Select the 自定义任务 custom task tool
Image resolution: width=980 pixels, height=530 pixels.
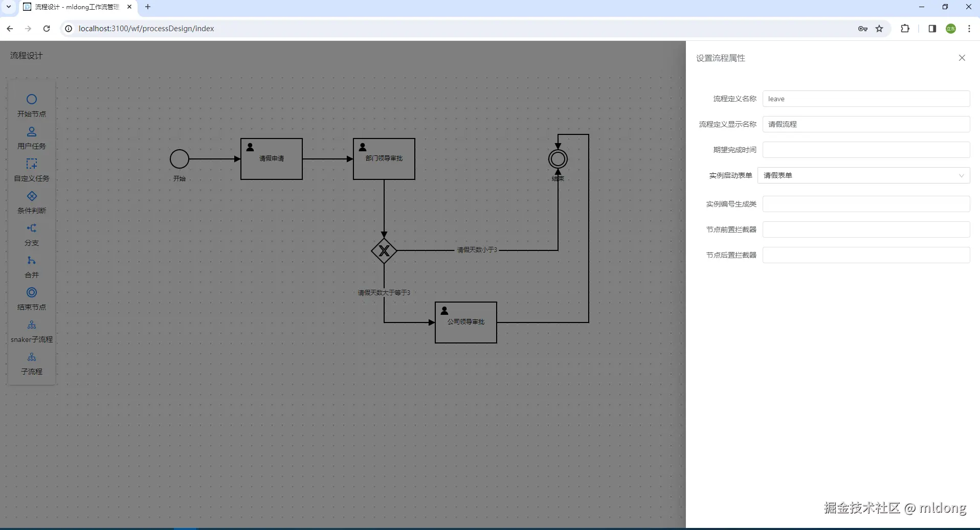[32, 170]
